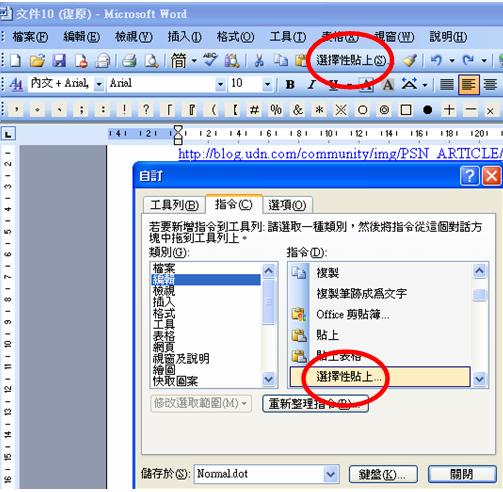Click the Redo arrow icon
The width and height of the screenshot is (503, 492).
[468, 60]
